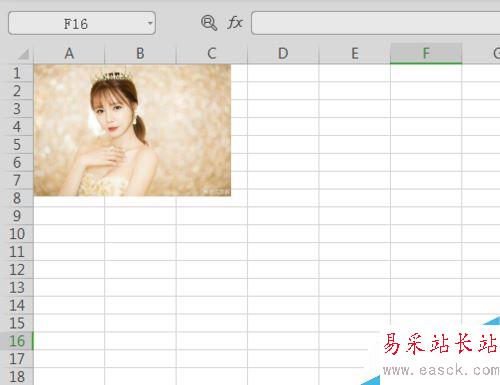Select row 16 header
The height and width of the screenshot is (385, 500).
[17, 341]
